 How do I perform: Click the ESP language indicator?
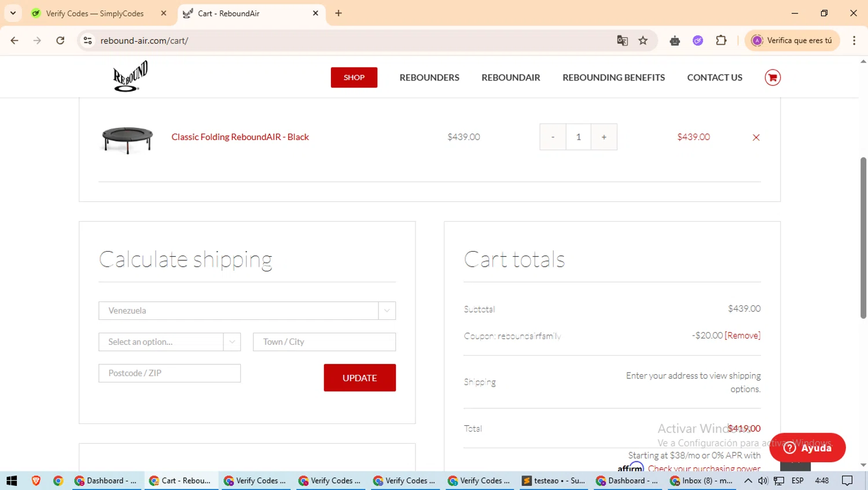pyautogui.click(x=797, y=481)
